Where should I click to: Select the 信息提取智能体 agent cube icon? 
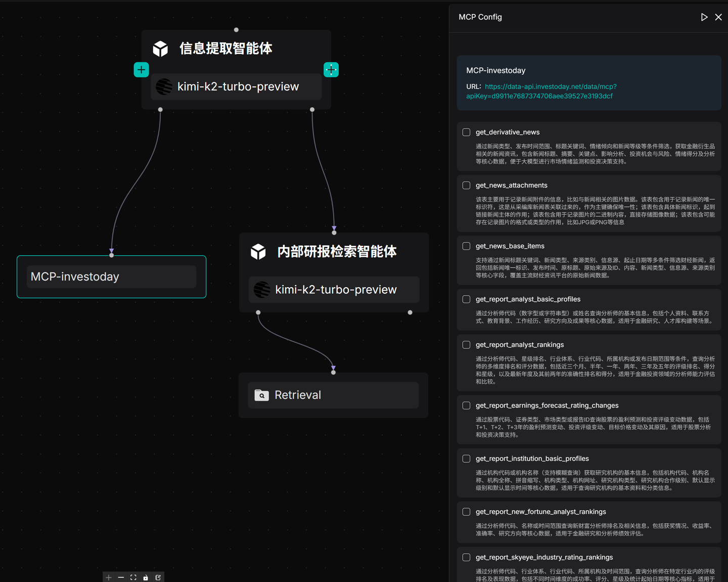click(x=160, y=48)
